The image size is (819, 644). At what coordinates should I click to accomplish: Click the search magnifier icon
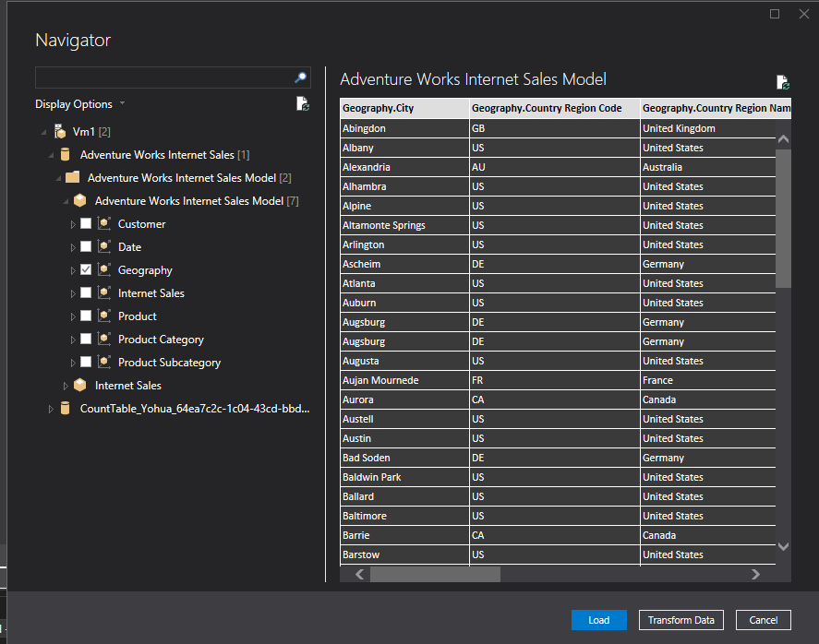[x=300, y=78]
